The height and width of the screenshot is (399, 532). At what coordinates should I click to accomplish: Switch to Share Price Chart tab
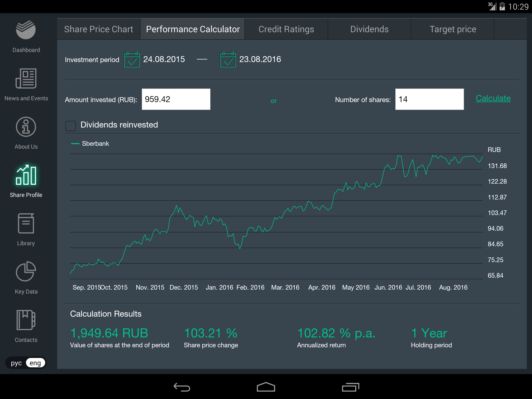coord(99,29)
